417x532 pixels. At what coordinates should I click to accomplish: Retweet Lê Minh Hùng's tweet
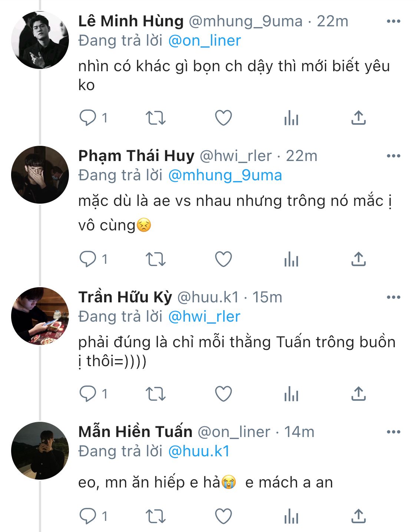(x=155, y=118)
